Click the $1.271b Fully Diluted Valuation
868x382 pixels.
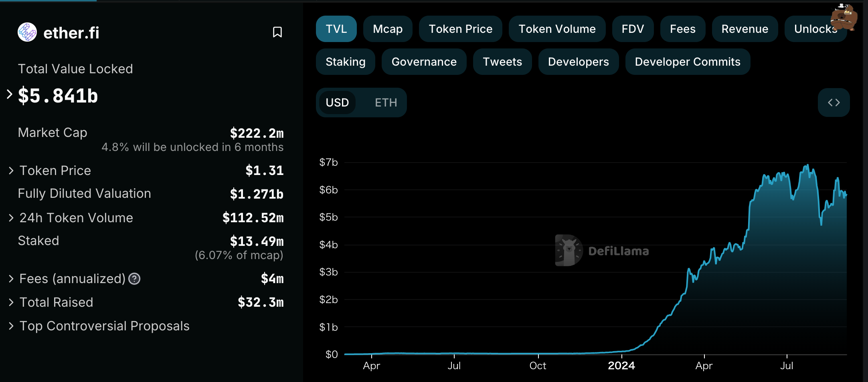pyautogui.click(x=257, y=194)
